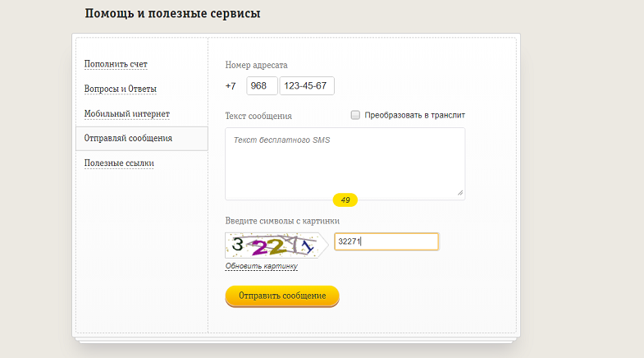Image resolution: width=644 pixels, height=358 pixels.
Task: Click the Введите символы с картинки label
Action: coord(282,221)
